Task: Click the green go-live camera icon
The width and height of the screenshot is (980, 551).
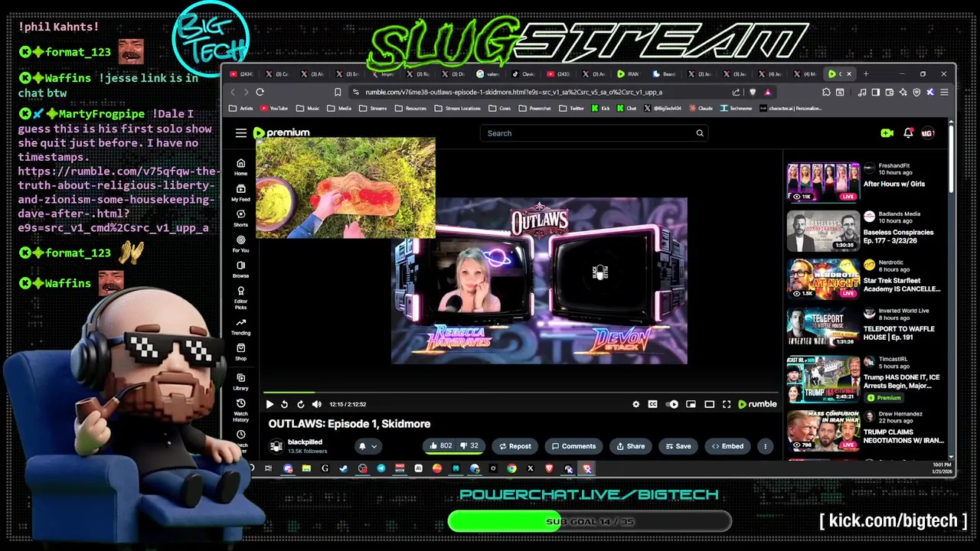Action: click(x=887, y=133)
